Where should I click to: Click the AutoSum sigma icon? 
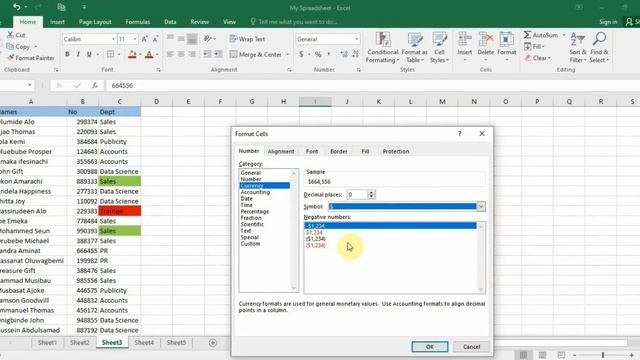[x=527, y=35]
